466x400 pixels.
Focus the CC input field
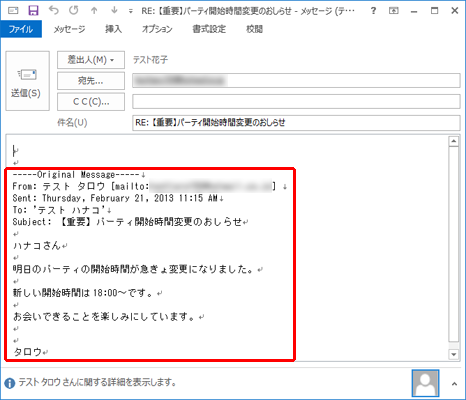point(296,102)
